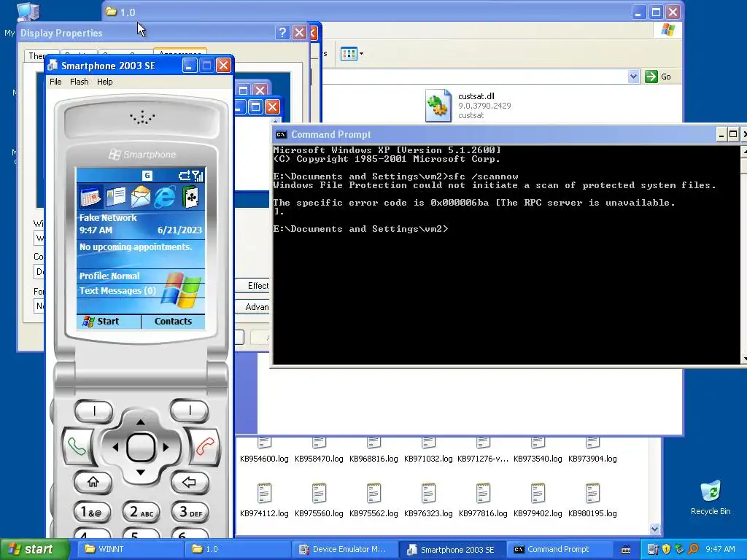Viewport: 747px width, 560px height.
Task: Select KB968816.log file
Action: (373, 451)
